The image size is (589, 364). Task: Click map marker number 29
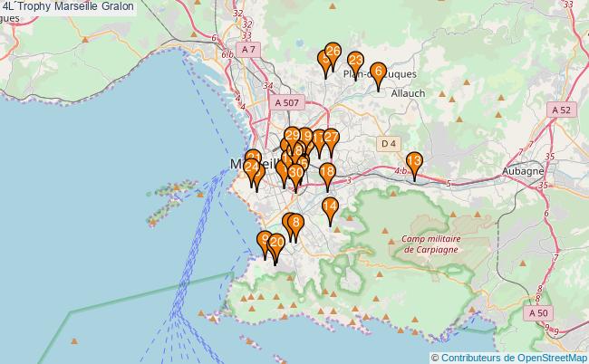point(292,137)
